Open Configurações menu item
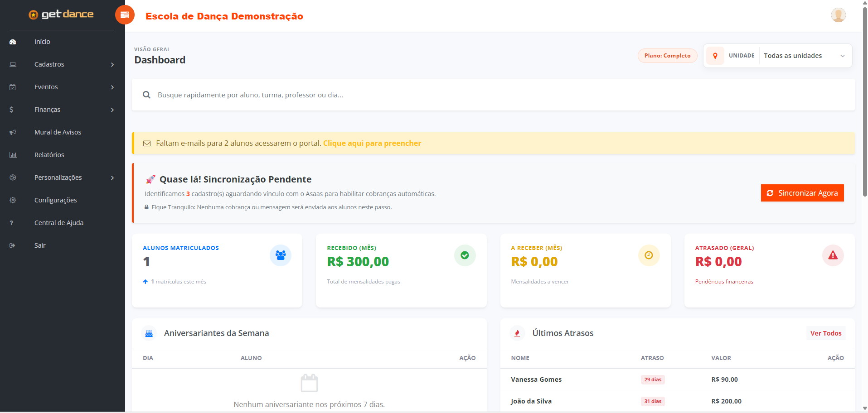 (x=55, y=200)
